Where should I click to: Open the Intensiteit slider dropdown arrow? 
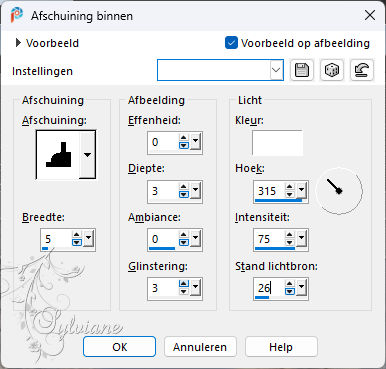click(x=302, y=238)
